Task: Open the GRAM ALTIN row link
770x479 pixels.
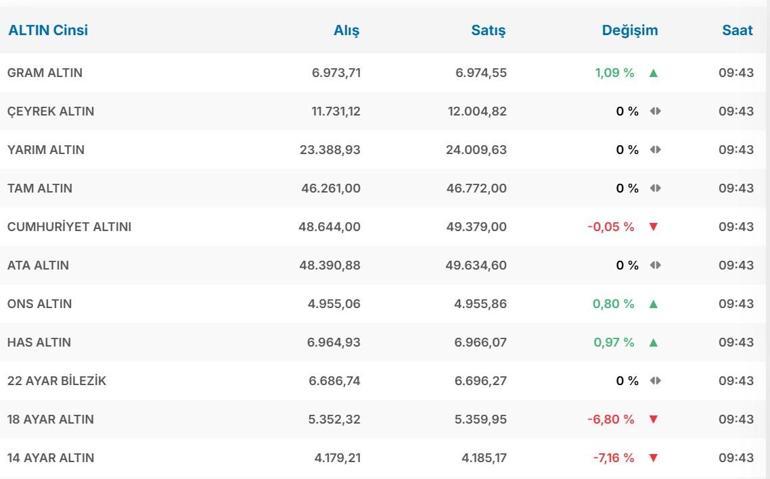Action: 45,73
